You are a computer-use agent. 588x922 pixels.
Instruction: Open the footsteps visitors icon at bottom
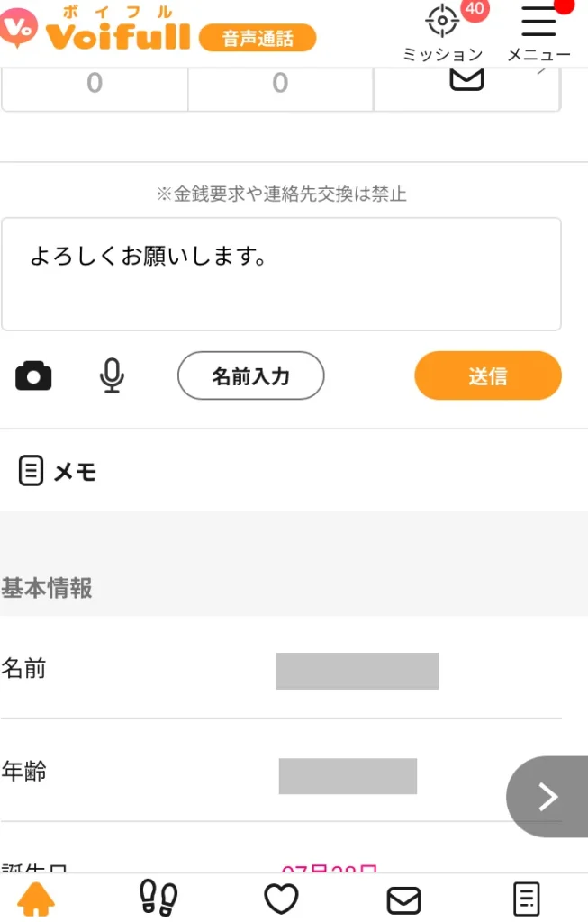pyautogui.click(x=158, y=898)
